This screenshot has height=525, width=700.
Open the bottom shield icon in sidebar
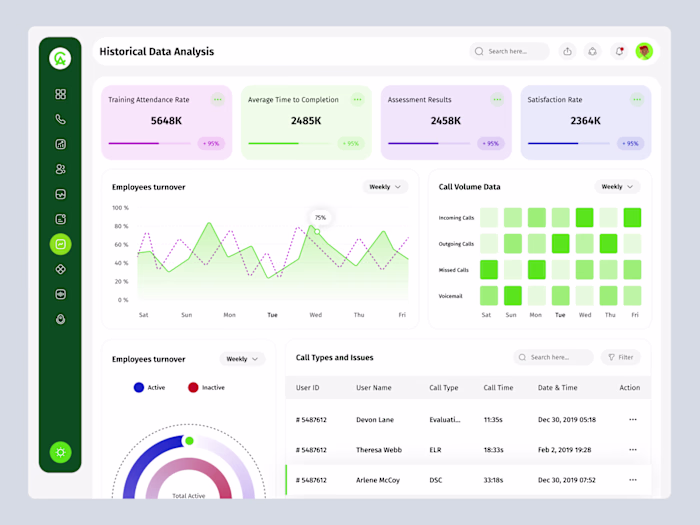[60, 319]
